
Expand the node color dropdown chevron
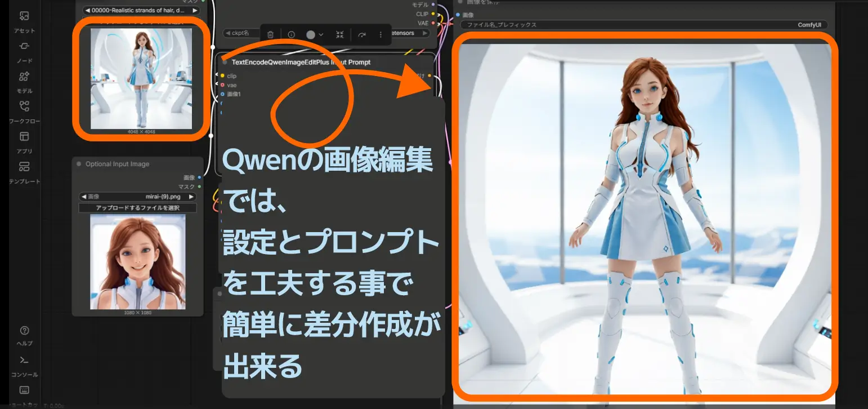click(x=321, y=34)
